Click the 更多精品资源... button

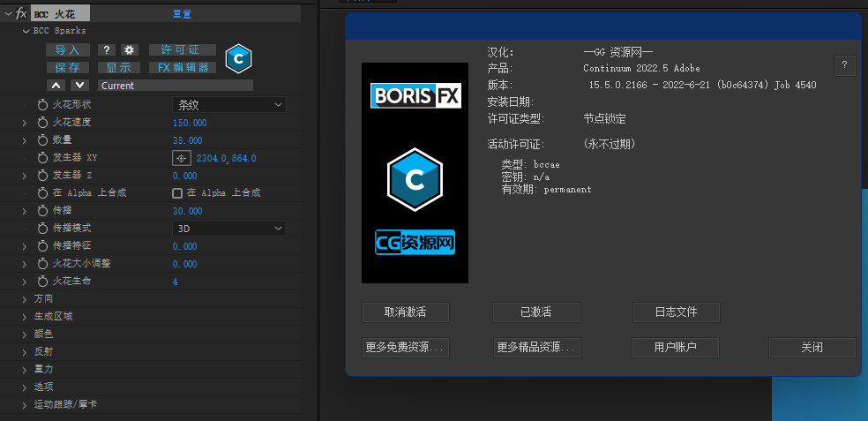(x=536, y=348)
